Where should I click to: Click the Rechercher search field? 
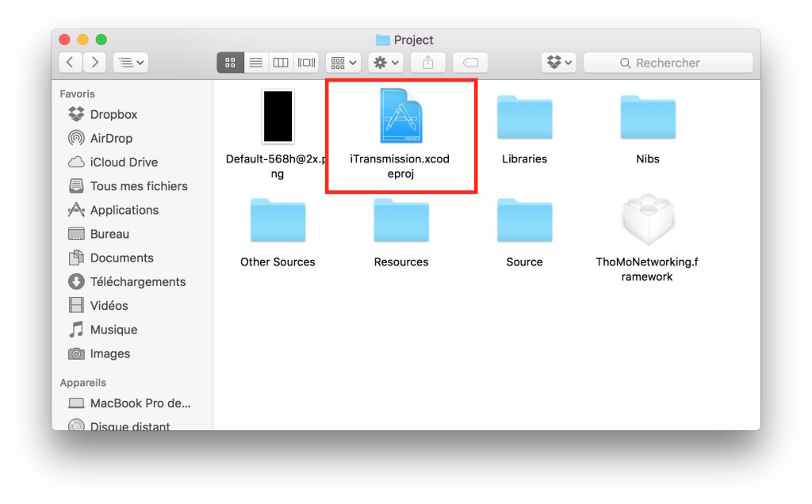tap(668, 63)
